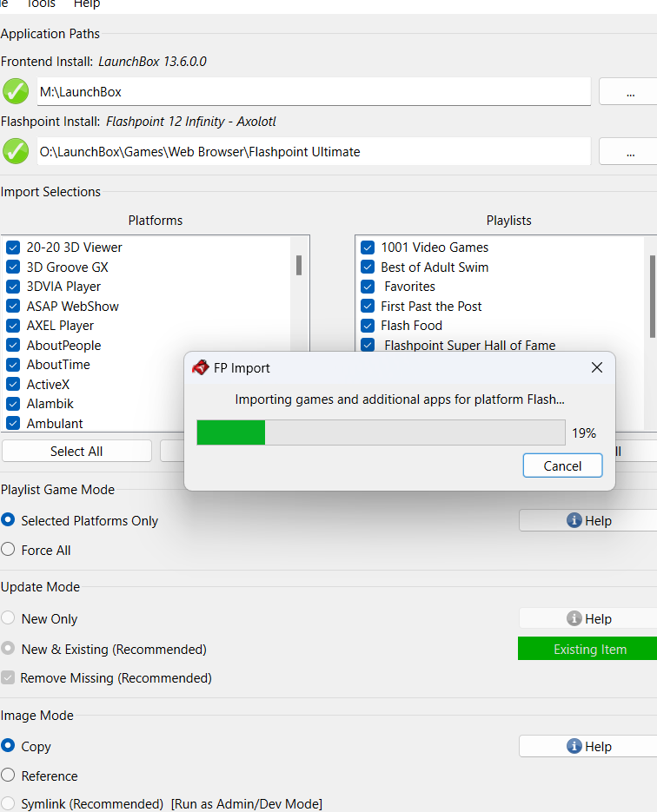
Task: Click Select All under Platforms
Action: tap(76, 451)
